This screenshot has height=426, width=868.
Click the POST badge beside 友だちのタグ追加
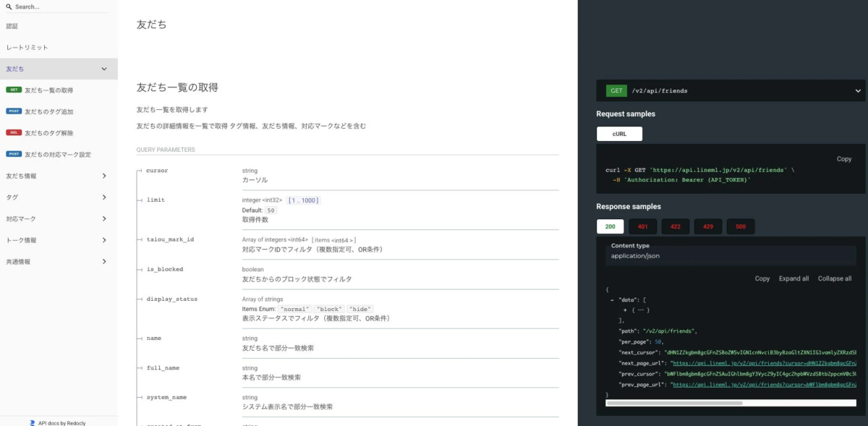pyautogui.click(x=15, y=111)
